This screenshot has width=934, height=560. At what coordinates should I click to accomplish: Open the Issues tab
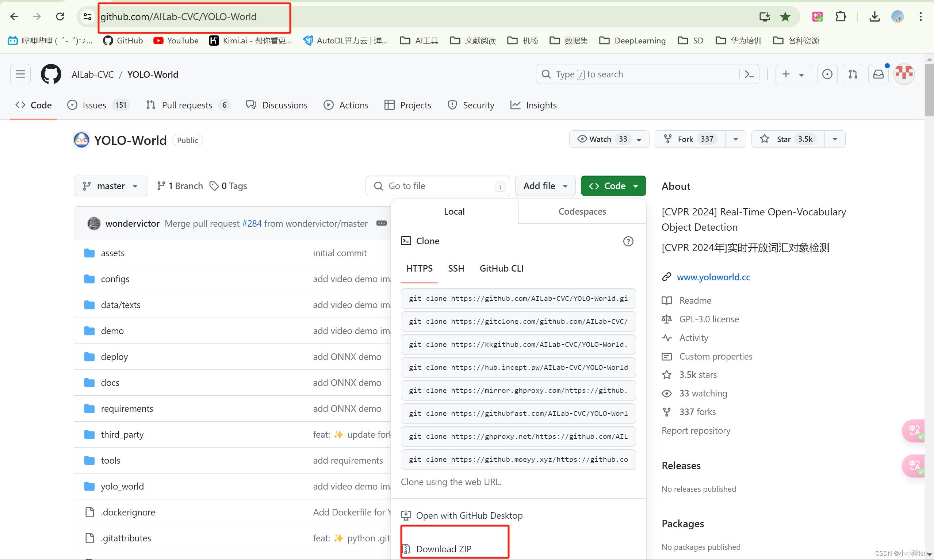99,105
